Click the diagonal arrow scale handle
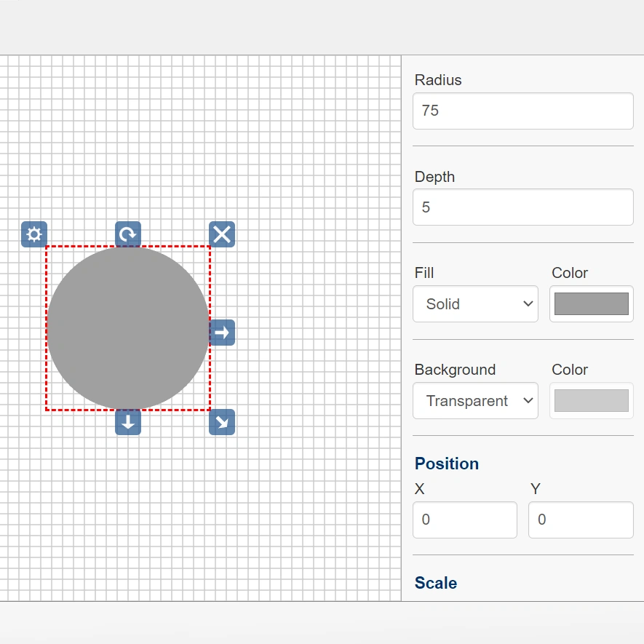The height and width of the screenshot is (644, 644). [x=222, y=422]
